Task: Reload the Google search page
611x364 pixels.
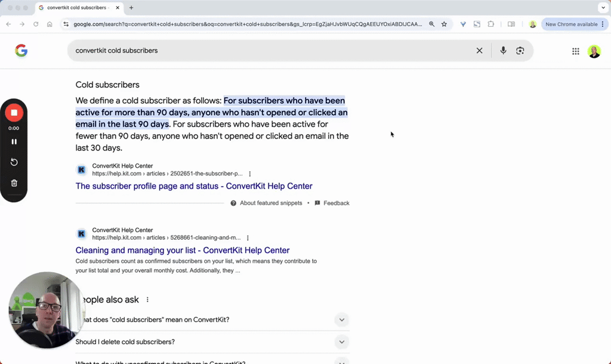Action: click(x=36, y=24)
